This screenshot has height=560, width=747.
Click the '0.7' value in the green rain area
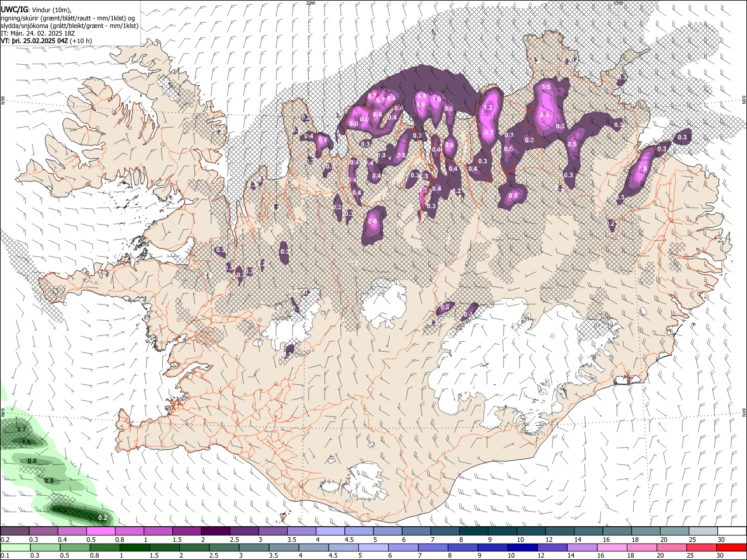click(x=22, y=429)
